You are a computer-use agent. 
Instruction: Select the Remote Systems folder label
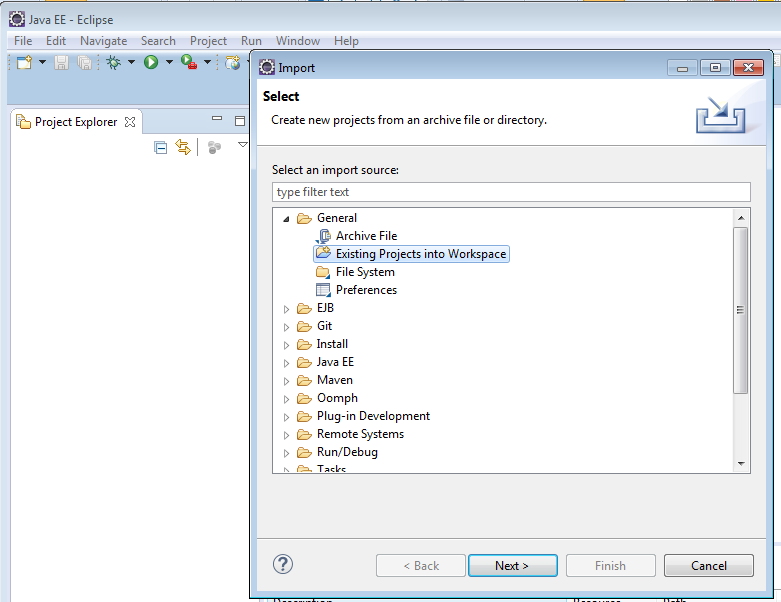point(360,434)
